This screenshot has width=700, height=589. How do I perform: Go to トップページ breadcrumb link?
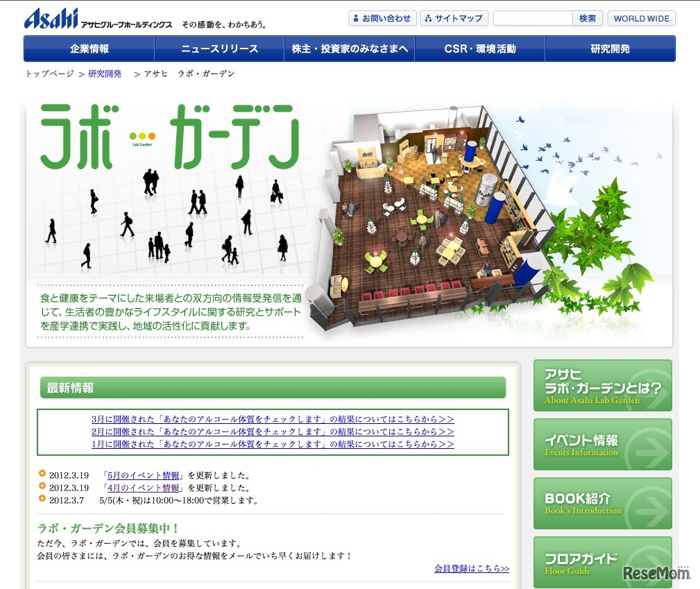tap(49, 74)
